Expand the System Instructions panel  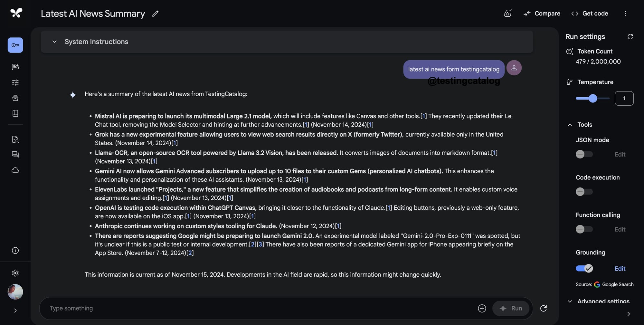287,42
